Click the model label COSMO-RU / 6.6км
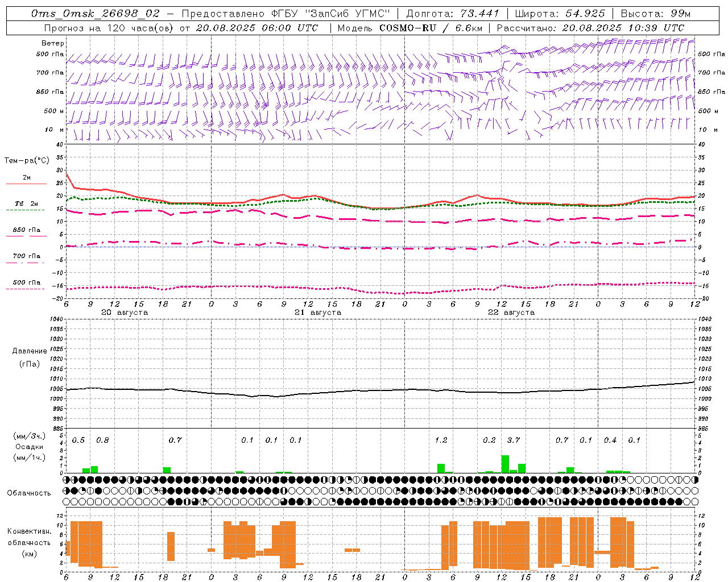728x582 pixels. click(x=430, y=27)
